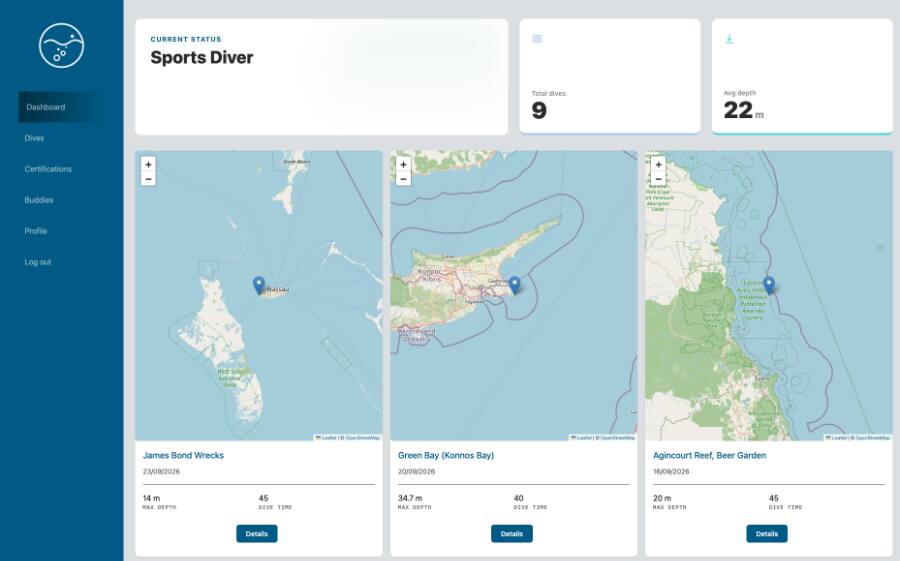
Task: Click the Total dives value 9
Action: (x=539, y=110)
